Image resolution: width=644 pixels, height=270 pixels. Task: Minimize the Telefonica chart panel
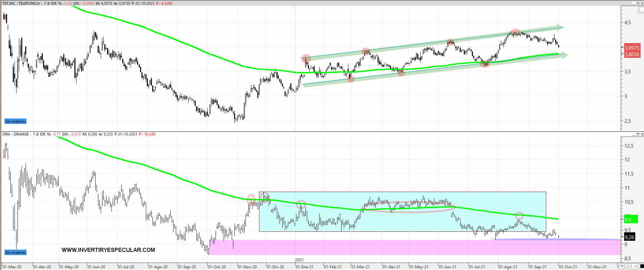[x=634, y=3]
